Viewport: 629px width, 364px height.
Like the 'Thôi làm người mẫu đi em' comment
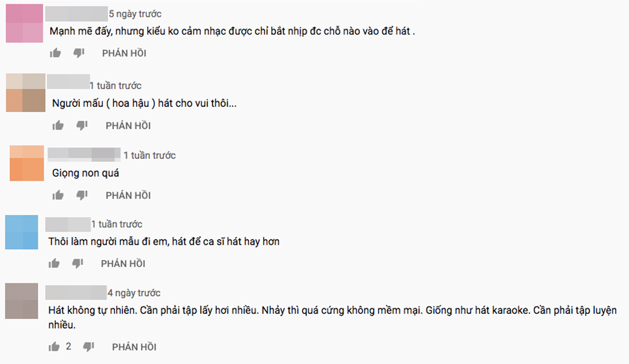pos(54,263)
